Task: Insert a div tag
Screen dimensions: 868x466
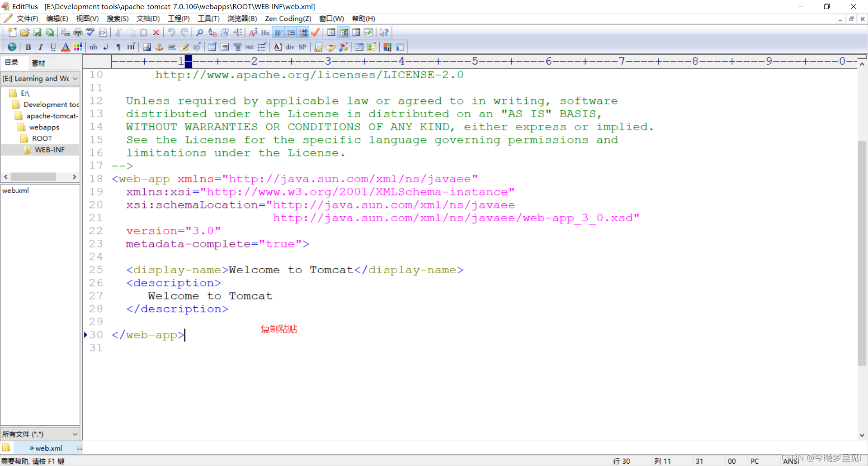Action: 290,47
